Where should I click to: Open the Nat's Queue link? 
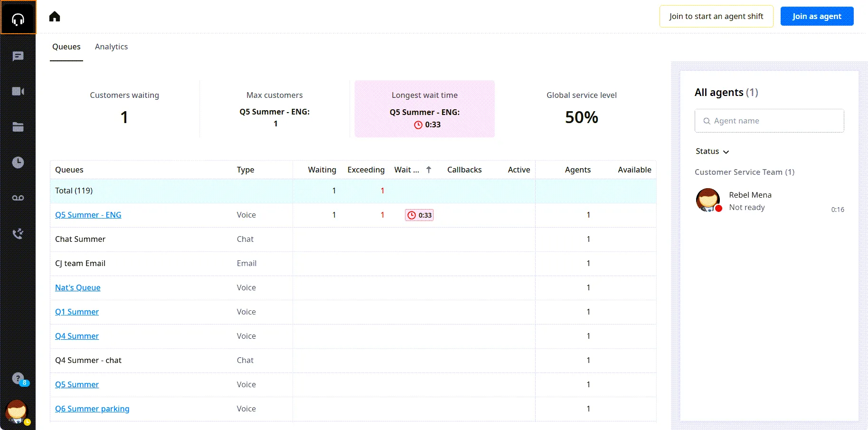(x=78, y=287)
